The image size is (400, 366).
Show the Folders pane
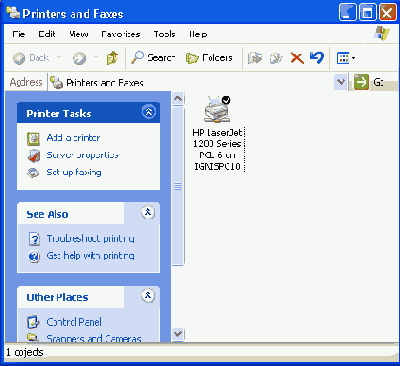coord(209,58)
